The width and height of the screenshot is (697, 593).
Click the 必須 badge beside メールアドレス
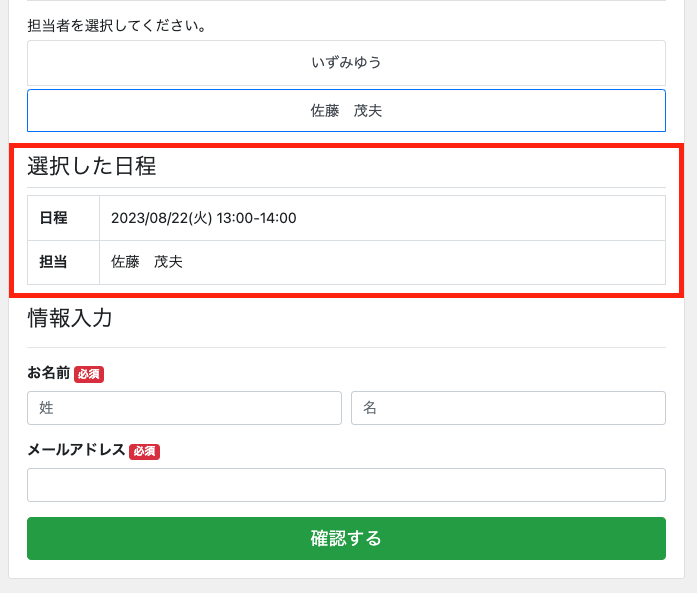point(144,451)
